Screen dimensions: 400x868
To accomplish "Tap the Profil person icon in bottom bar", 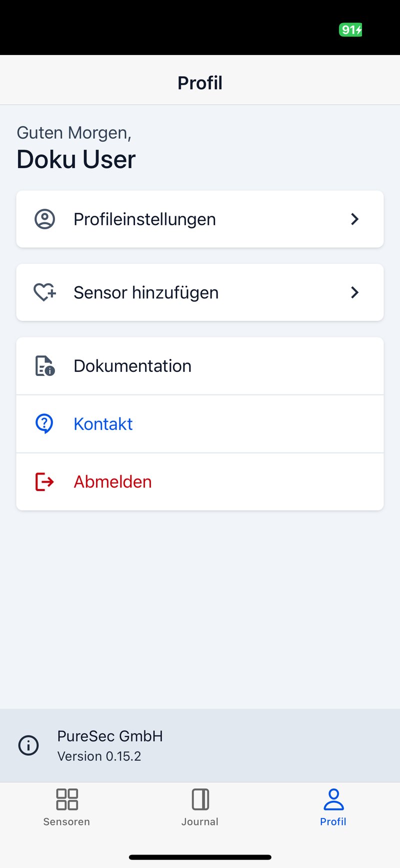I will [333, 799].
